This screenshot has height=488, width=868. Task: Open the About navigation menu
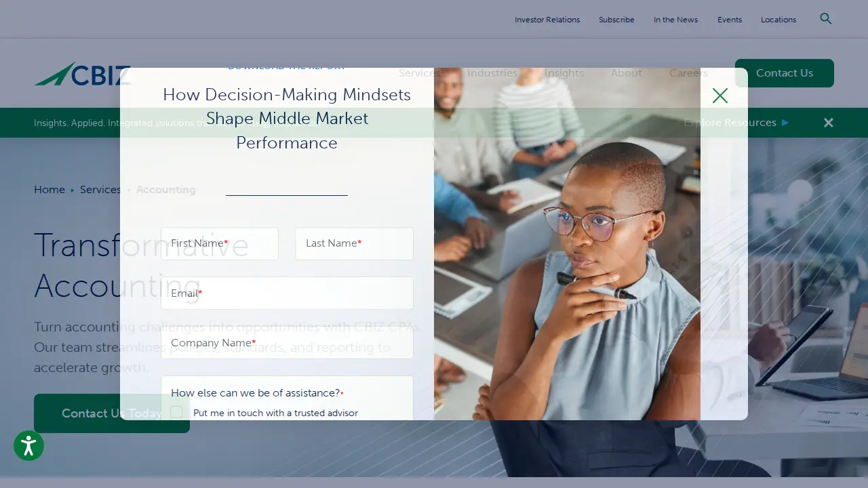[626, 73]
